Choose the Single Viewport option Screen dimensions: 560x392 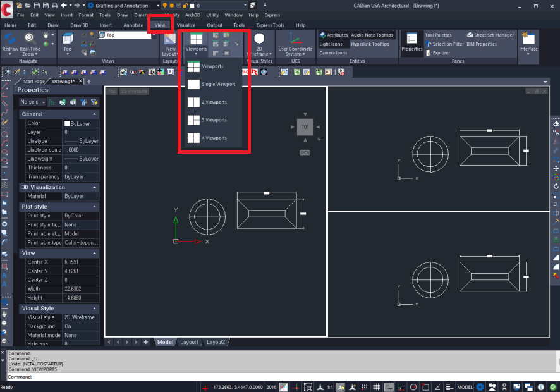(x=217, y=84)
